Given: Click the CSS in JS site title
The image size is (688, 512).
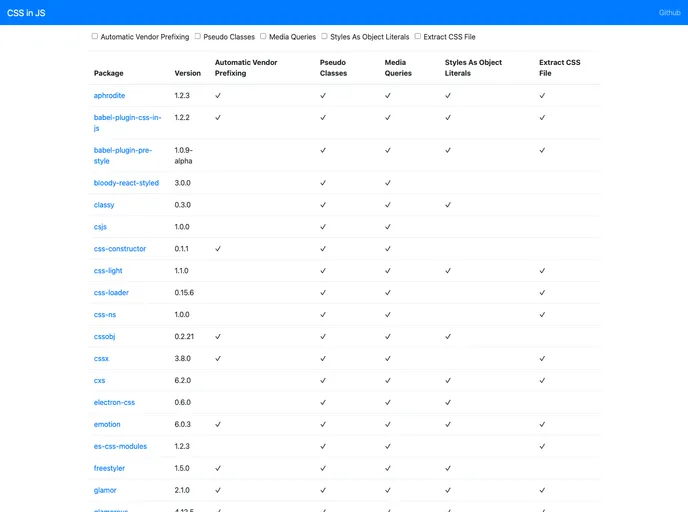Looking at the screenshot, I should [26, 13].
